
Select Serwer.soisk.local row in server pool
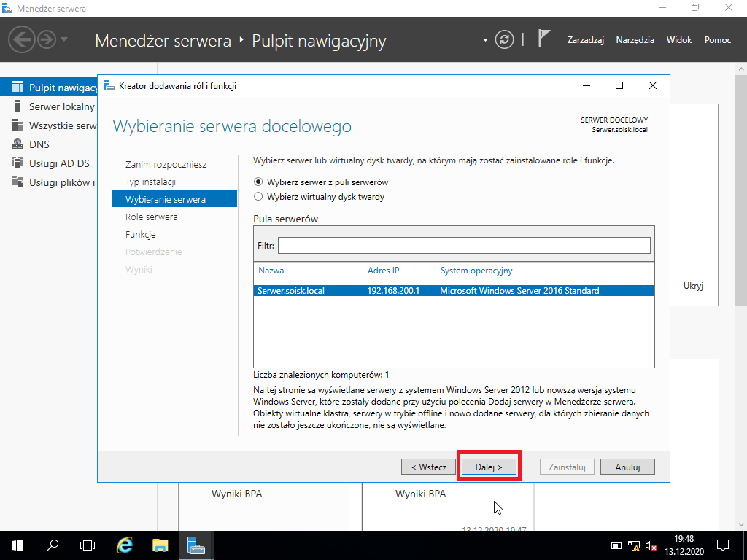[454, 290]
